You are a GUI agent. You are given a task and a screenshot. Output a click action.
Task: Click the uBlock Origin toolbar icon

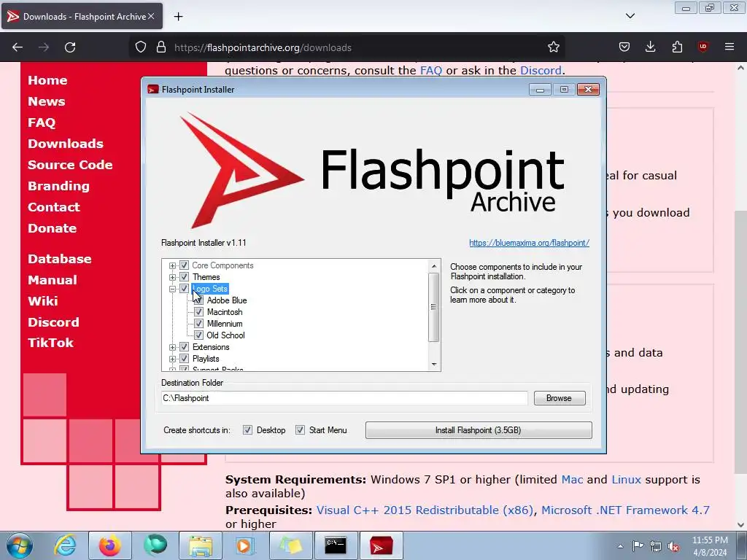tap(703, 47)
